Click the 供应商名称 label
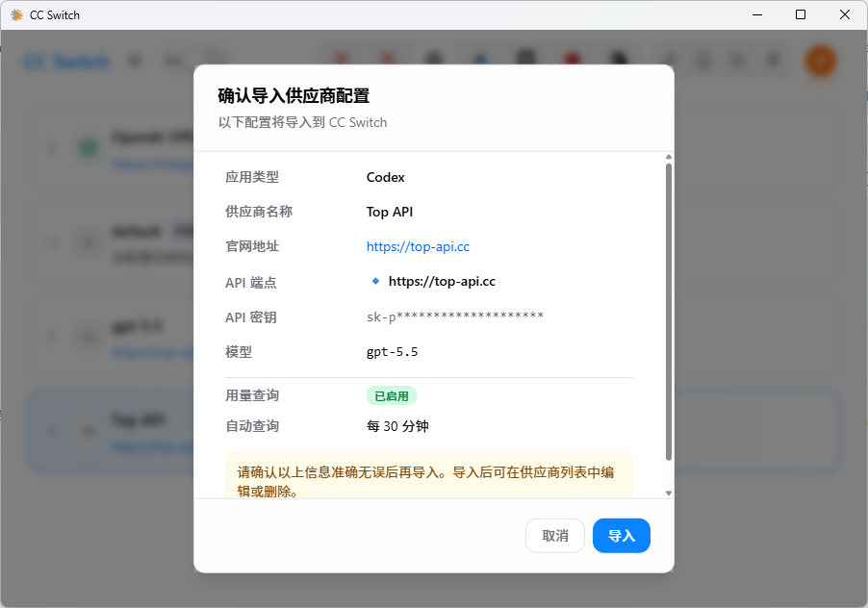The height and width of the screenshot is (608, 868). (x=259, y=212)
